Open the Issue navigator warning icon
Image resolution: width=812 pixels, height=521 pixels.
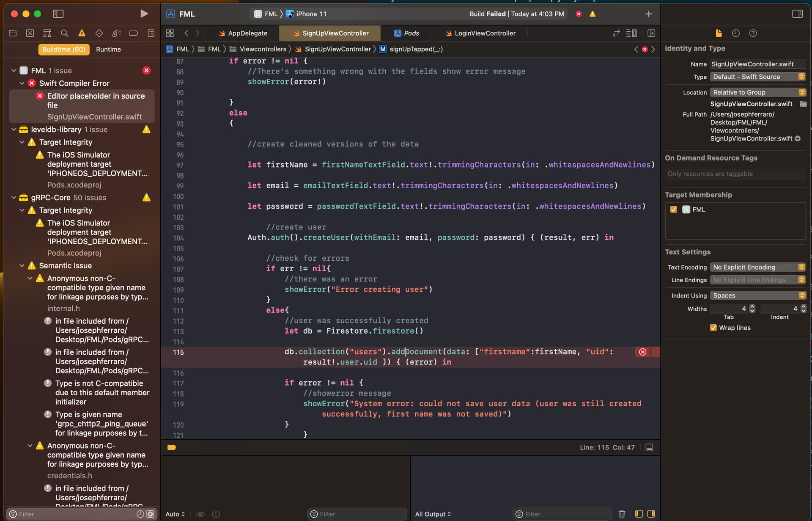click(x=82, y=33)
